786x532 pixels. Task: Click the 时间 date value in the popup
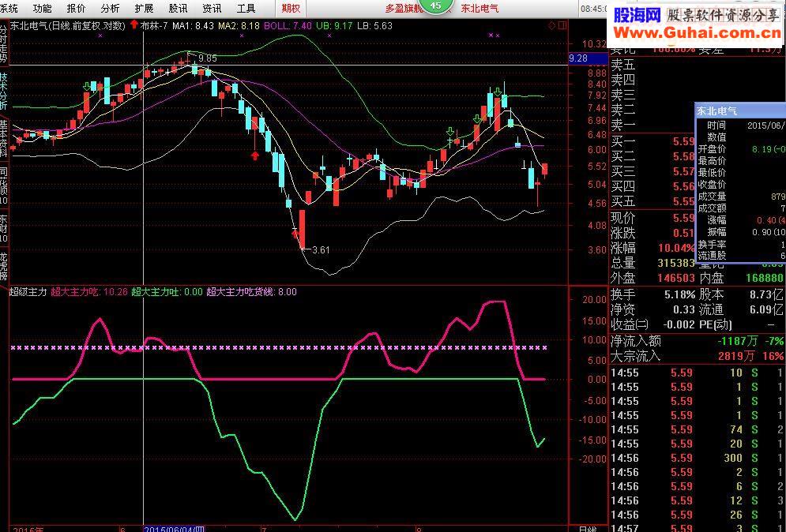tap(766, 125)
